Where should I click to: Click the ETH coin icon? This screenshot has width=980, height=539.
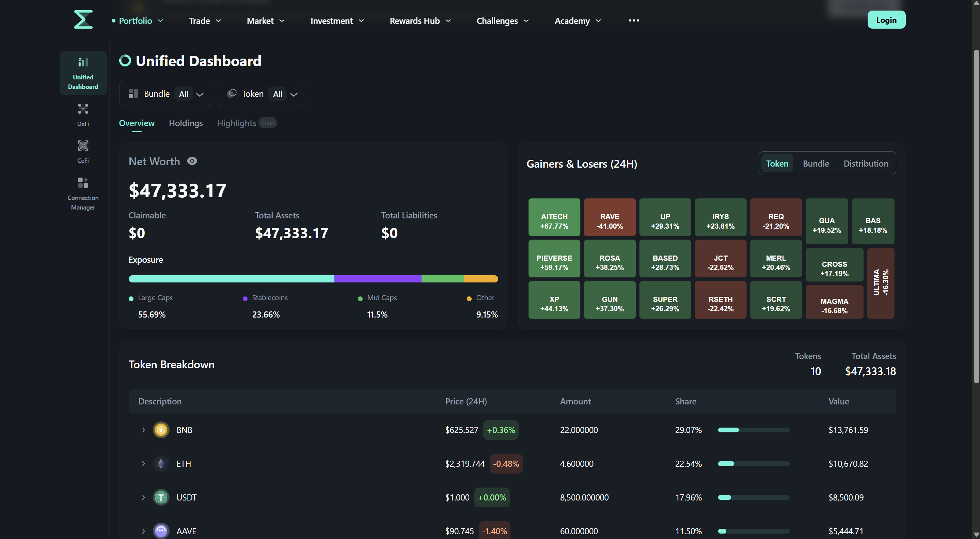point(161,464)
